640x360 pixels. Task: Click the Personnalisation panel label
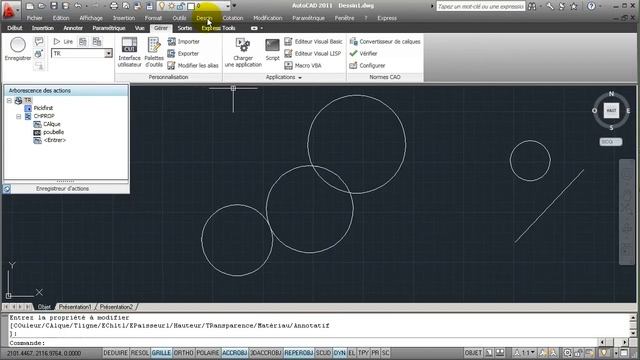tap(169, 77)
